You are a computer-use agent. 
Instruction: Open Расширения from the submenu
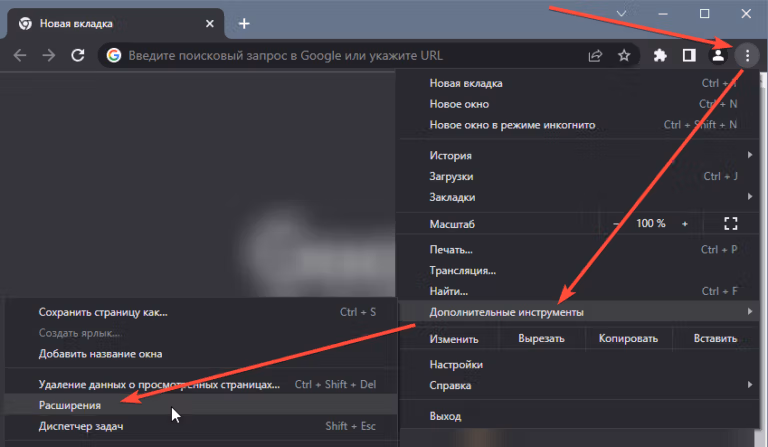pyautogui.click(x=201, y=405)
